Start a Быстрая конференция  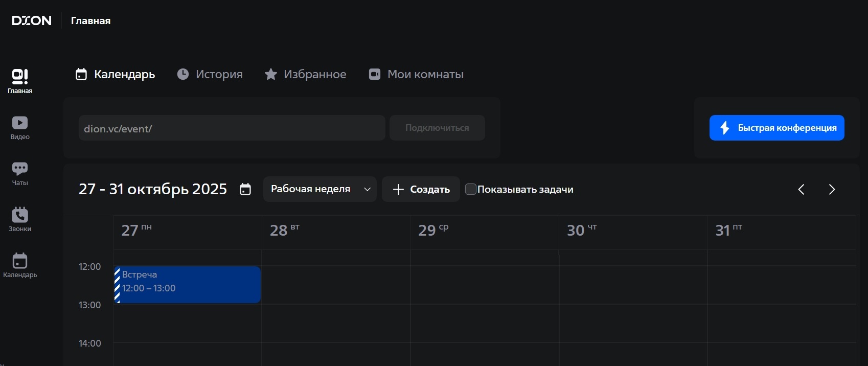coord(776,128)
